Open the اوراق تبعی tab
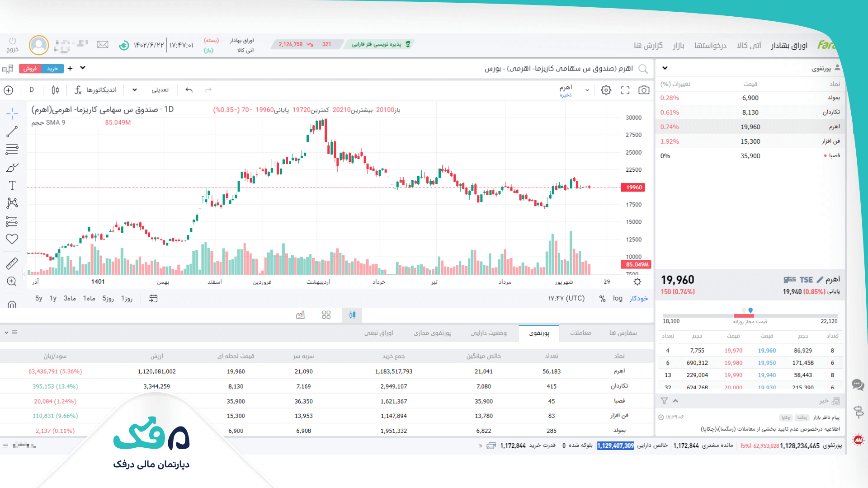This screenshot has width=868, height=488. (x=379, y=333)
